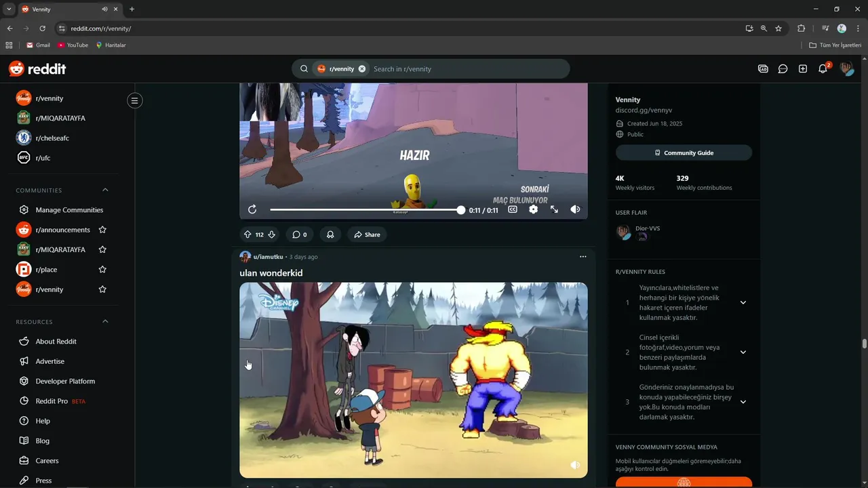
Task: Unmute the ulan wonderkid video
Action: [575, 465]
